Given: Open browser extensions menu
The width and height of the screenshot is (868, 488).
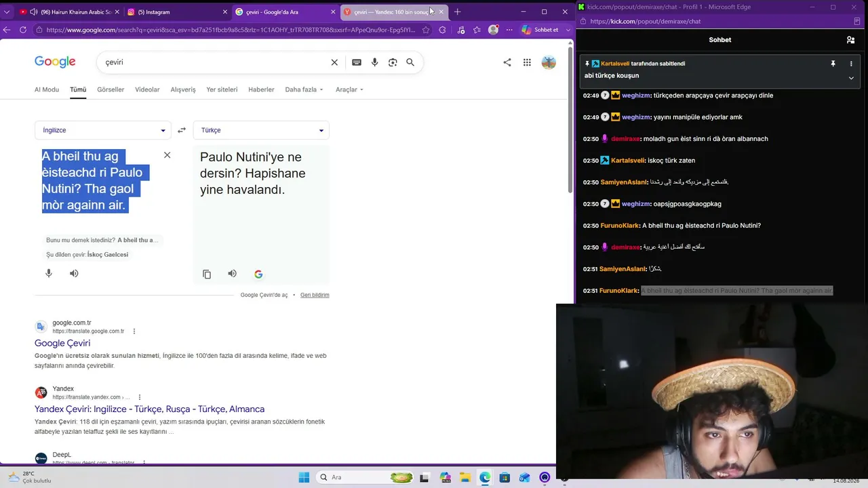Looking at the screenshot, I should point(442,30).
